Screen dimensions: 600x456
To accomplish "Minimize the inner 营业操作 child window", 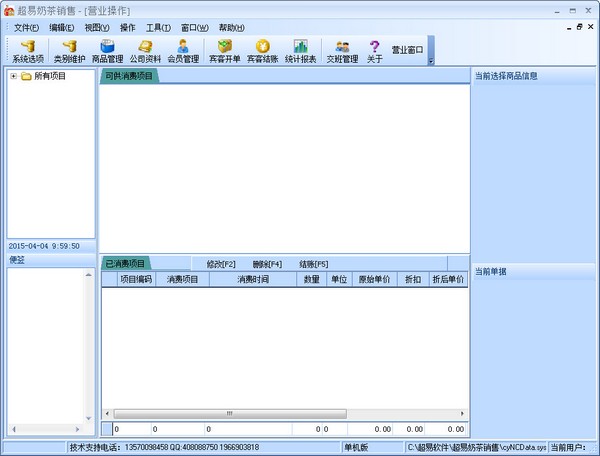I will (x=569, y=27).
